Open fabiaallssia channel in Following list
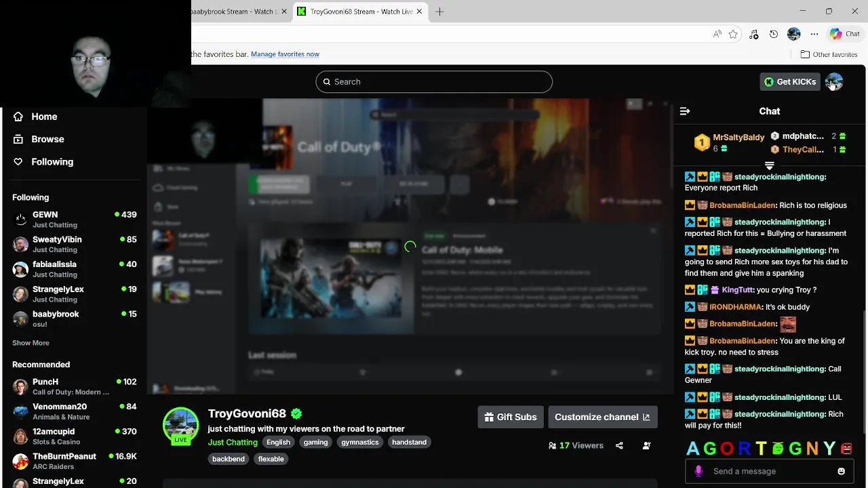 (75, 269)
